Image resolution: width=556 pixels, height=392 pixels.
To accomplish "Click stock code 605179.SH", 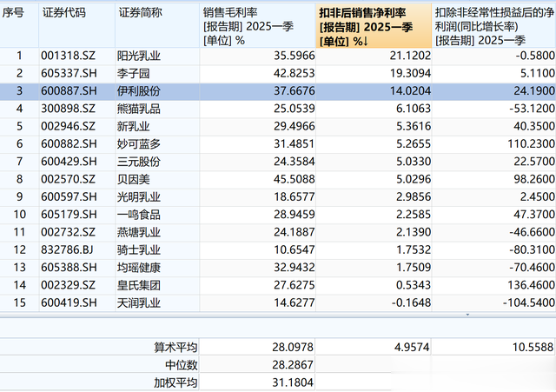I will pyautogui.click(x=69, y=215).
